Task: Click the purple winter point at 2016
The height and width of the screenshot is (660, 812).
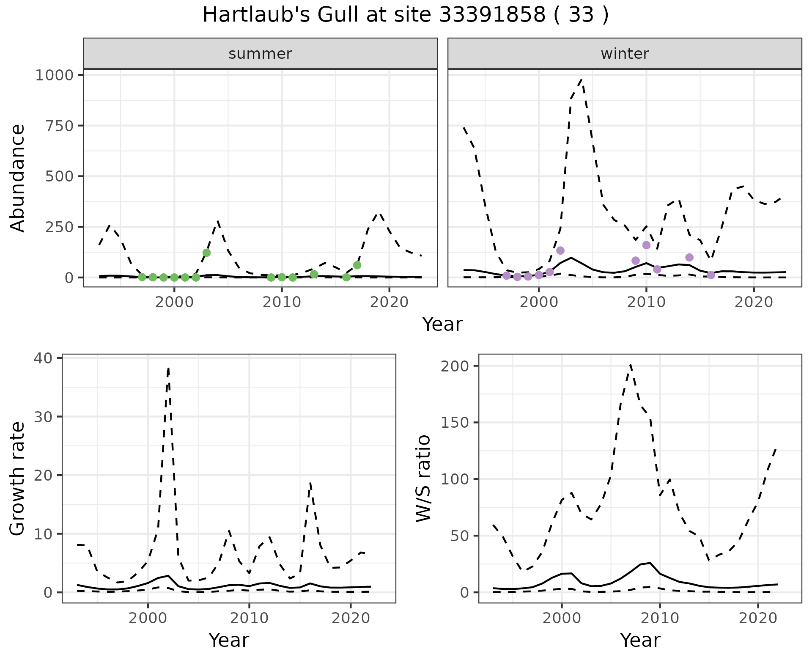Action: [711, 275]
